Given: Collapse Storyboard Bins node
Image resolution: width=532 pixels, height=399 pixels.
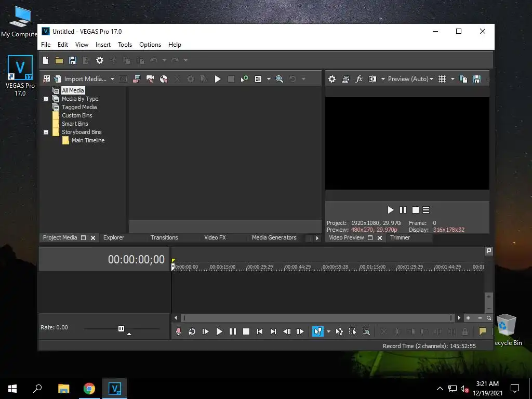Looking at the screenshot, I should [46, 132].
